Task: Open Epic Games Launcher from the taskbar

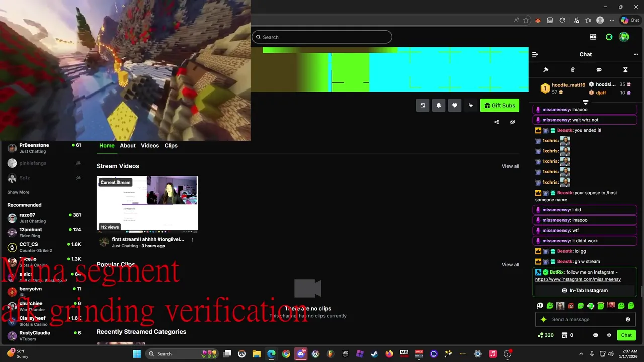Action: [x=345, y=354]
